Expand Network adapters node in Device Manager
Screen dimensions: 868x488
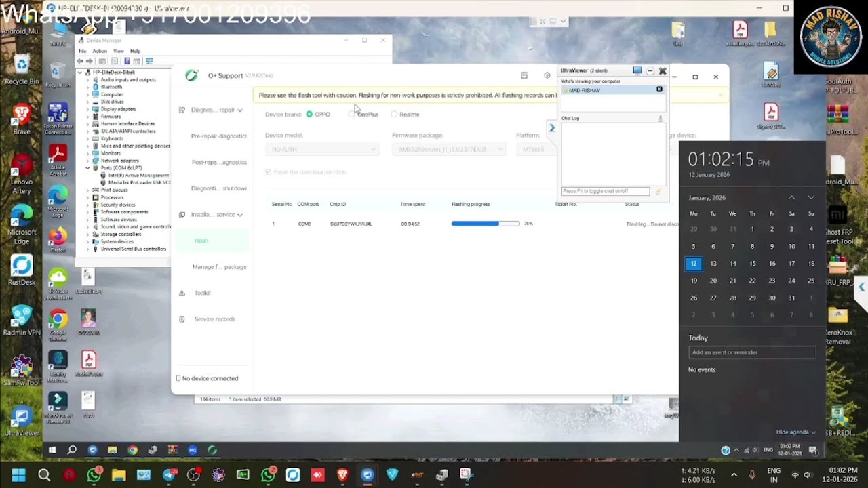87,161
